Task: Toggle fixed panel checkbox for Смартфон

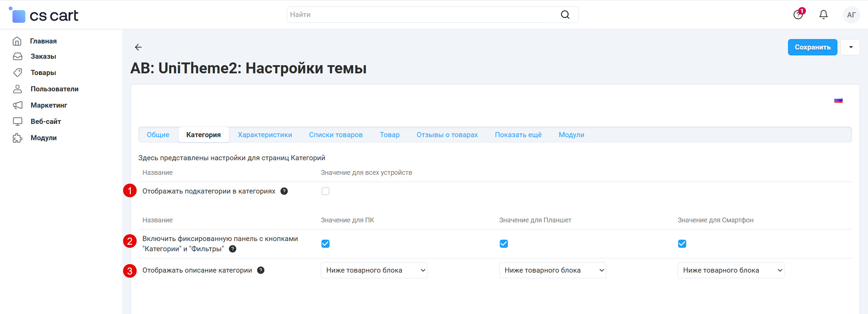Action: point(682,244)
